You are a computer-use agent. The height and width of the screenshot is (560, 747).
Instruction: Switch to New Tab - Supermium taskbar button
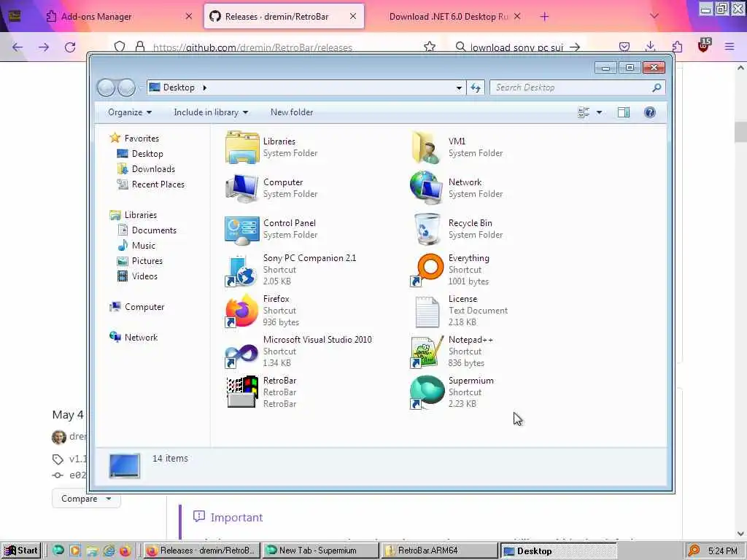320,551
